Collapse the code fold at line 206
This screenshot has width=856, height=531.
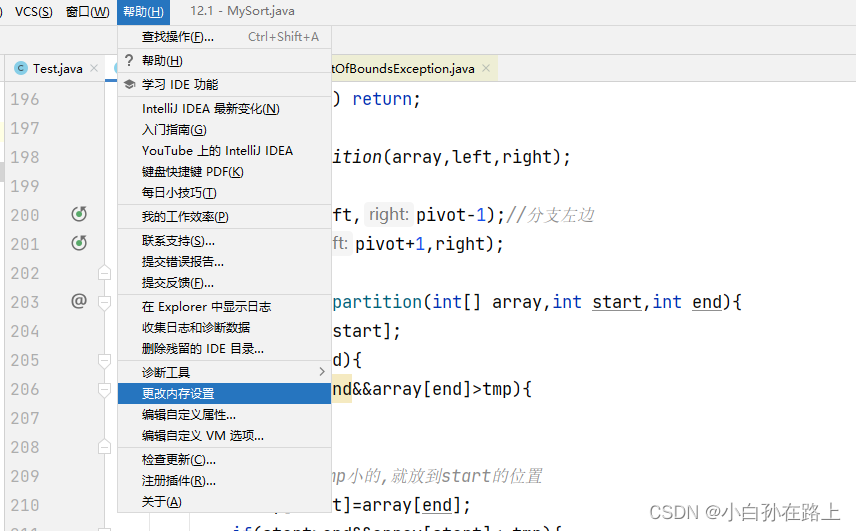[104, 390]
